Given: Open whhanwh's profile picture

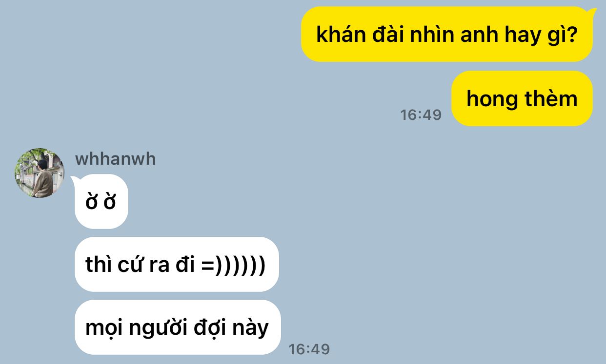Looking at the screenshot, I should [39, 173].
